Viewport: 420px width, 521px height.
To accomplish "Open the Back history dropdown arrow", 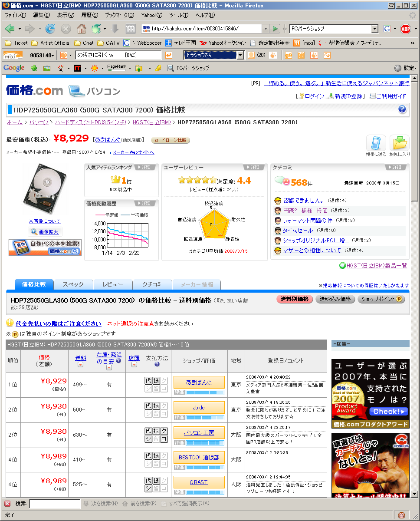I will pyautogui.click(x=19, y=29).
